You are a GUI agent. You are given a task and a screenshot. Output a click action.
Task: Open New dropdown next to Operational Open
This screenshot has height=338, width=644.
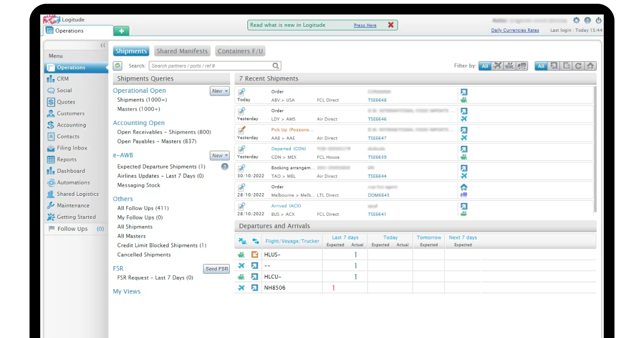[219, 91]
